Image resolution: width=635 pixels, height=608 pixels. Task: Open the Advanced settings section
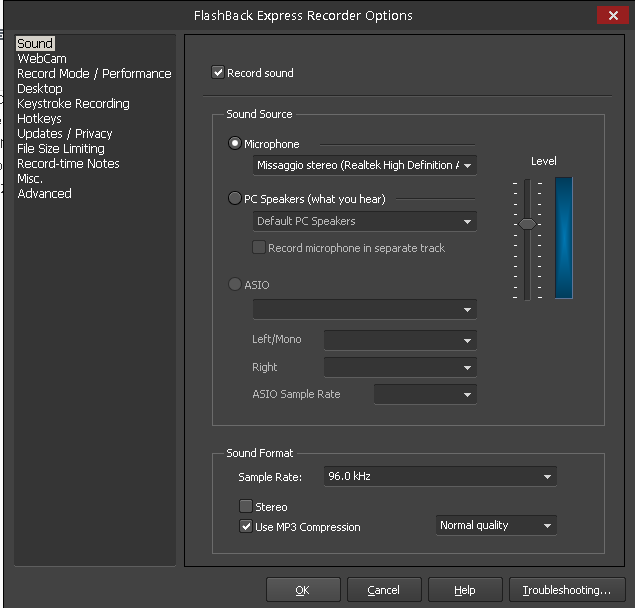coord(44,193)
